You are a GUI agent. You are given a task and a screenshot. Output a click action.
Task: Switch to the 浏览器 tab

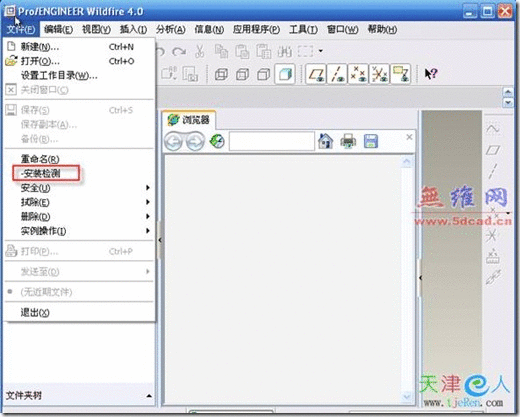coord(189,120)
